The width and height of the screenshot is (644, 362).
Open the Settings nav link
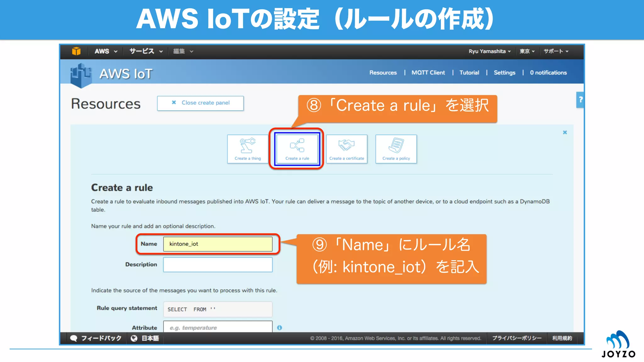[x=504, y=73]
